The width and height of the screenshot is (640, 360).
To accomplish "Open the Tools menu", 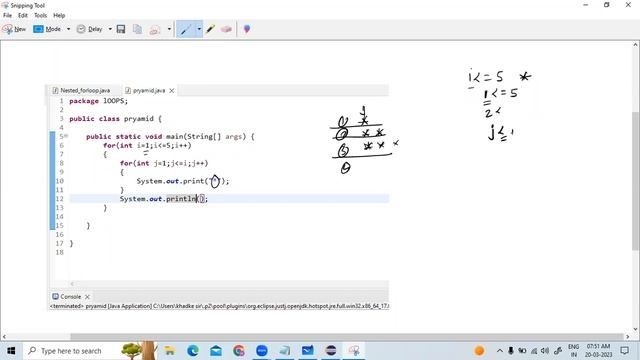I will [x=40, y=15].
